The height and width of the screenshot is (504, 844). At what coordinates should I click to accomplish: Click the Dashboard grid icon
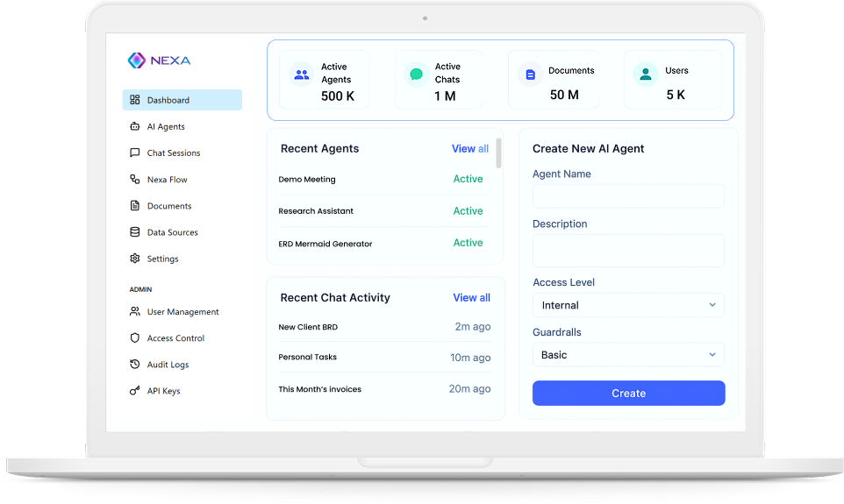pos(134,100)
